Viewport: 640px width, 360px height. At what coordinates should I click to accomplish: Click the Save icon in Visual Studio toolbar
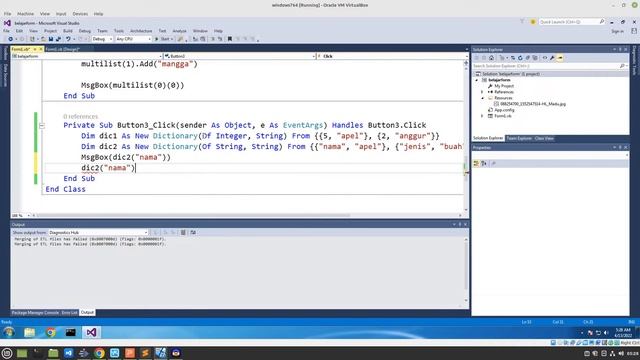click(51, 39)
